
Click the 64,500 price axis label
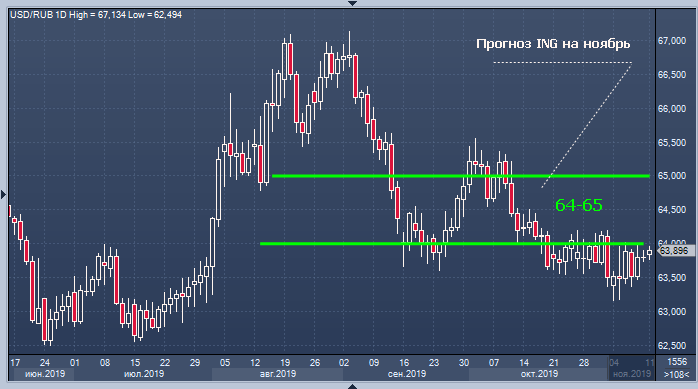[672, 210]
